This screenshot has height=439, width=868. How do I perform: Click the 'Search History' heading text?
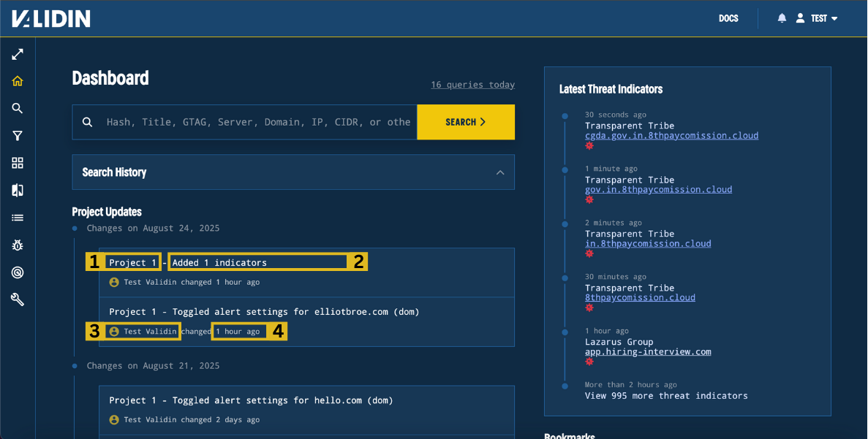pos(114,172)
